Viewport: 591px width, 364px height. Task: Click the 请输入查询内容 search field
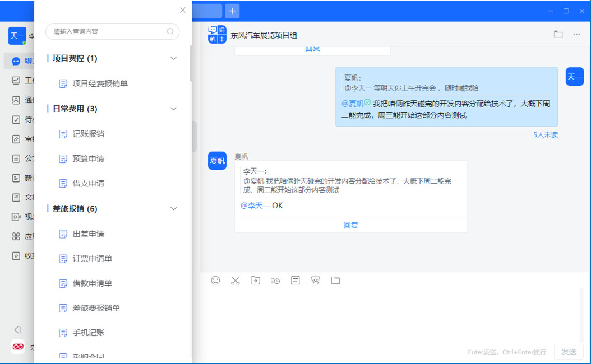click(109, 32)
